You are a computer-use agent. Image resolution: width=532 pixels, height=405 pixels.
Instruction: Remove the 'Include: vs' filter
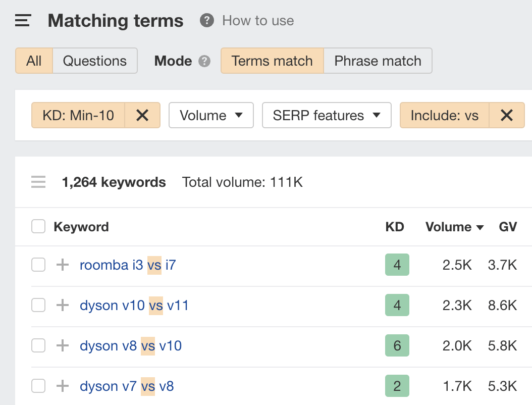(x=506, y=115)
